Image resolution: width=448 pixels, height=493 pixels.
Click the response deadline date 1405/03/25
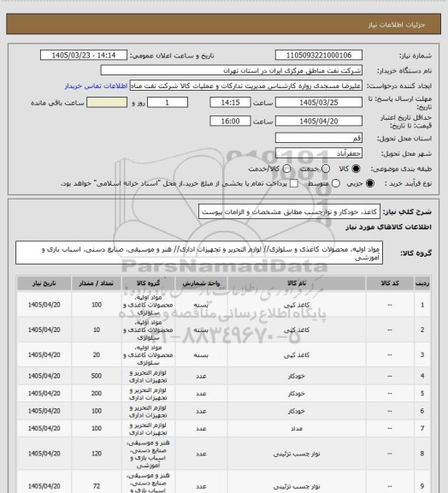pos(319,103)
